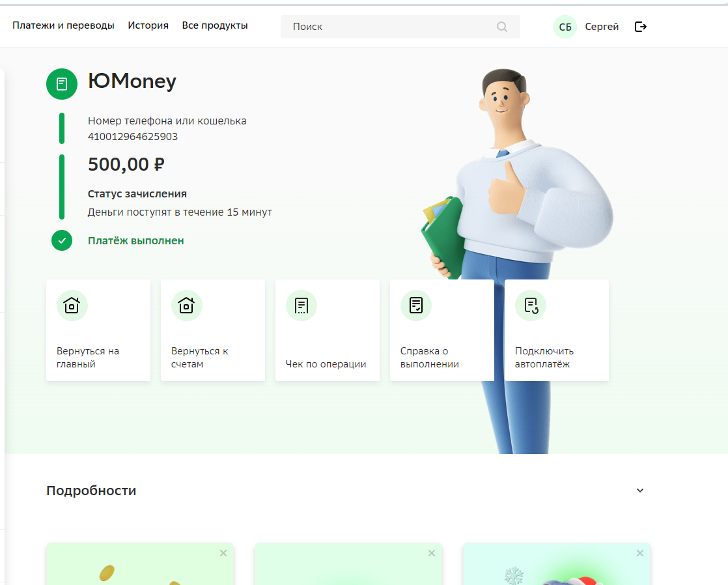Go to История section

[x=148, y=25]
